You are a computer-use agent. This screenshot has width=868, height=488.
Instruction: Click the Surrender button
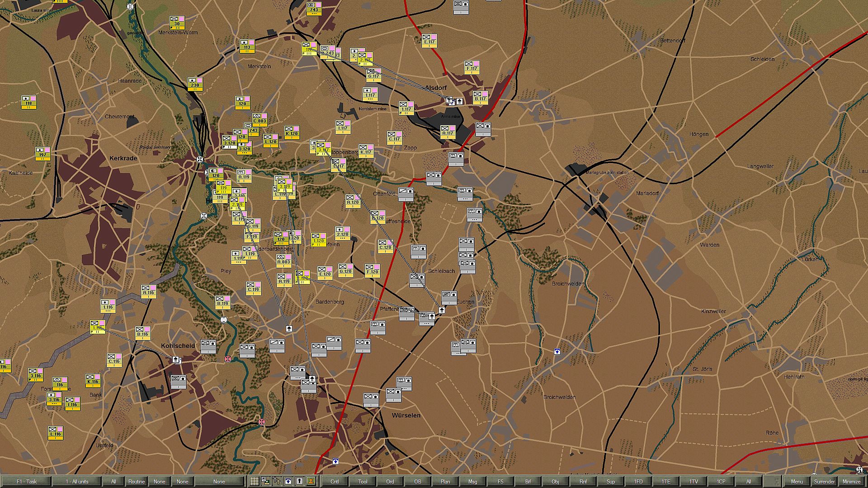pyautogui.click(x=824, y=482)
